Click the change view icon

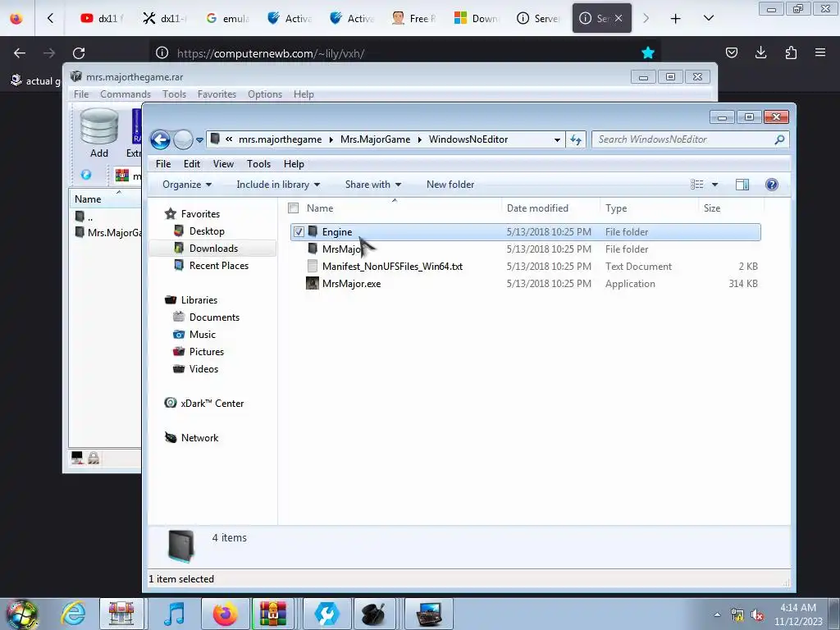tap(697, 185)
